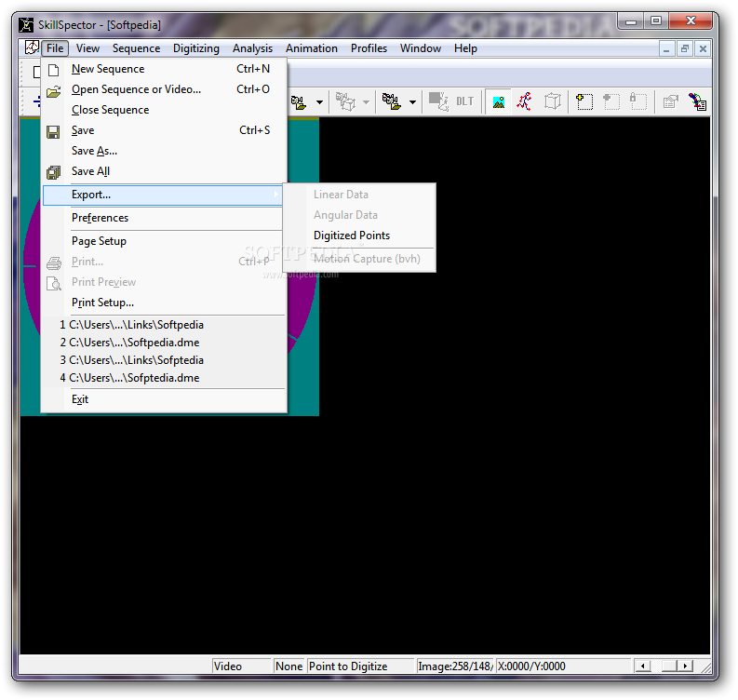The image size is (738, 700).
Task: Click the Video status bar field
Action: (241, 666)
